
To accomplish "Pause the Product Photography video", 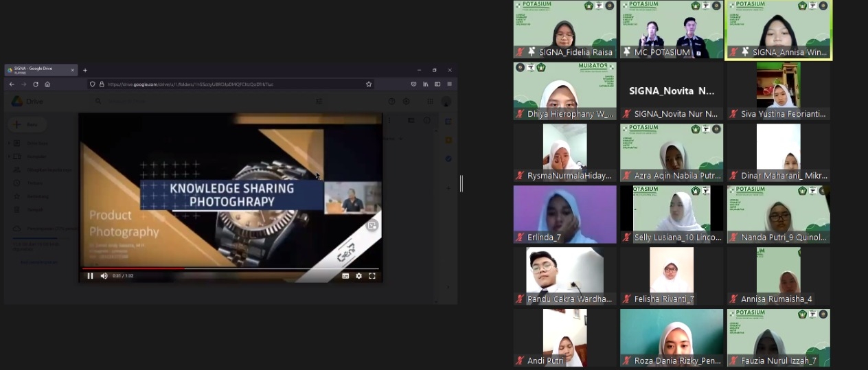I will click(90, 276).
